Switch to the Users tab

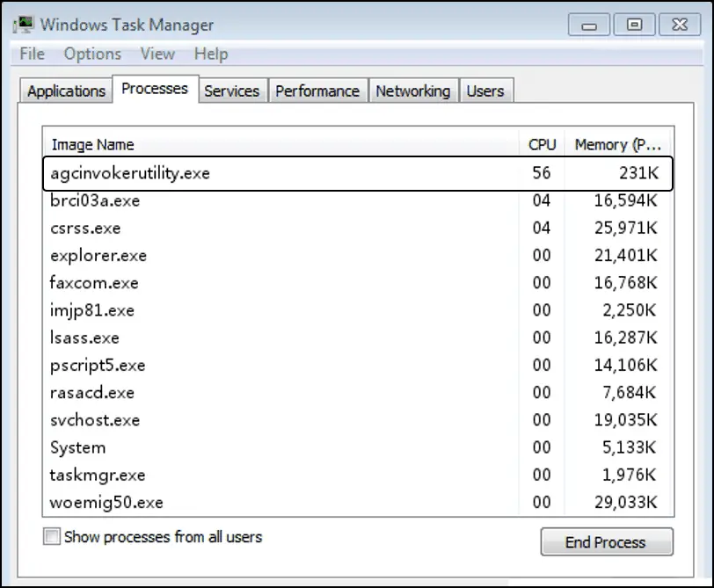coord(485,91)
